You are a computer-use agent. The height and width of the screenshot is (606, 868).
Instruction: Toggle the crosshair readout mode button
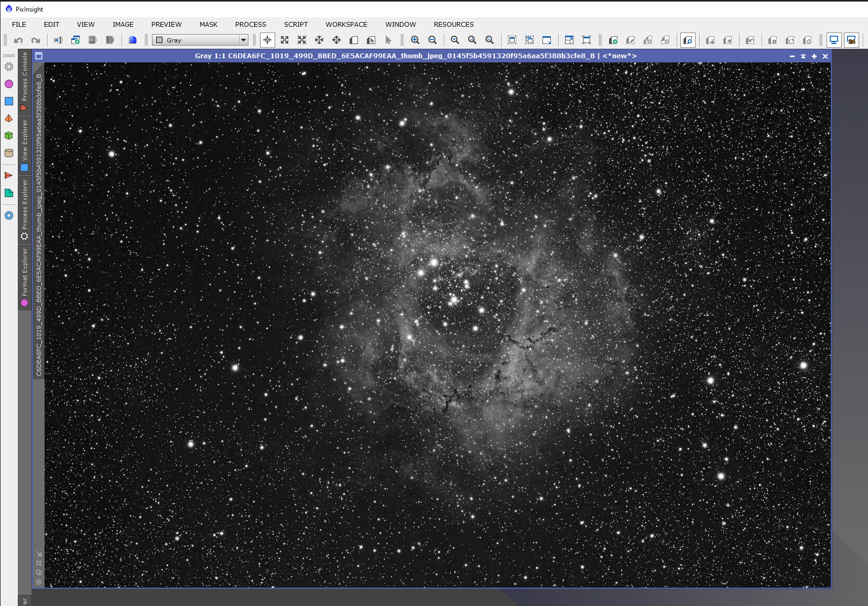point(267,40)
